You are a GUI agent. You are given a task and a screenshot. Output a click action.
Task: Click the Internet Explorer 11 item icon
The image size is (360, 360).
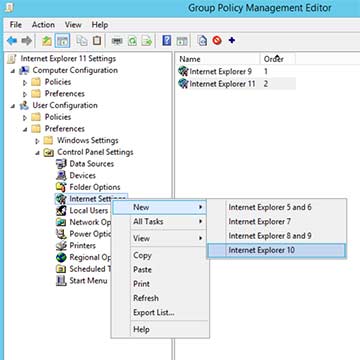click(x=183, y=83)
